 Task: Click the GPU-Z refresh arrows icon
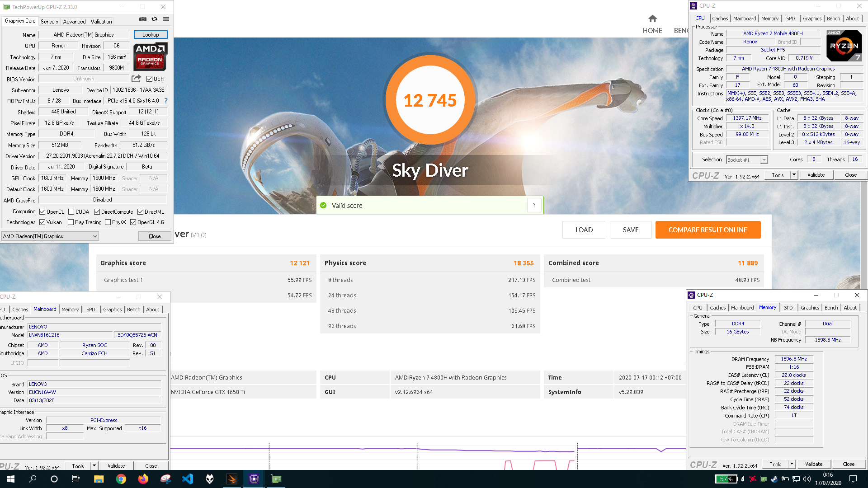coord(155,19)
